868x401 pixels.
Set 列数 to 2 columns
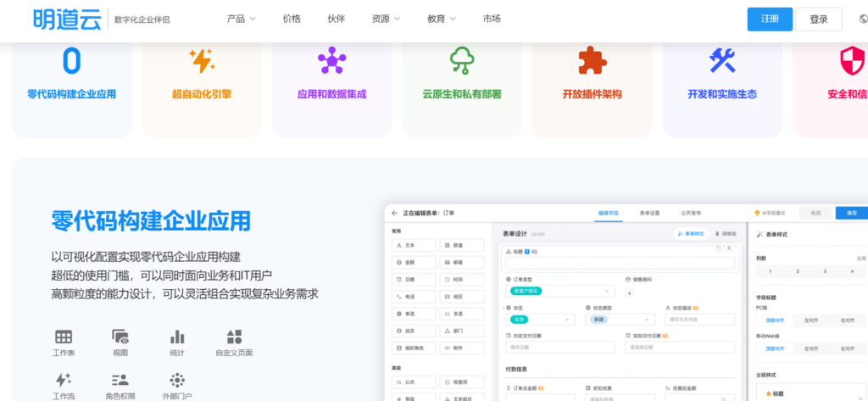798,271
